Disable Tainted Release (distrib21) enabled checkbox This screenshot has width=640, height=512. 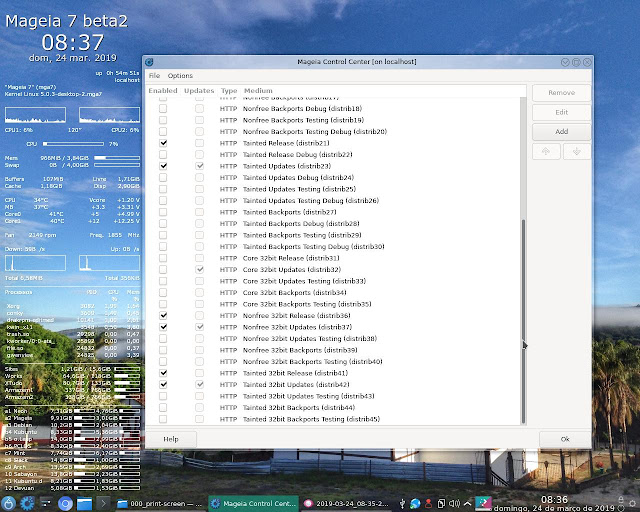click(163, 143)
